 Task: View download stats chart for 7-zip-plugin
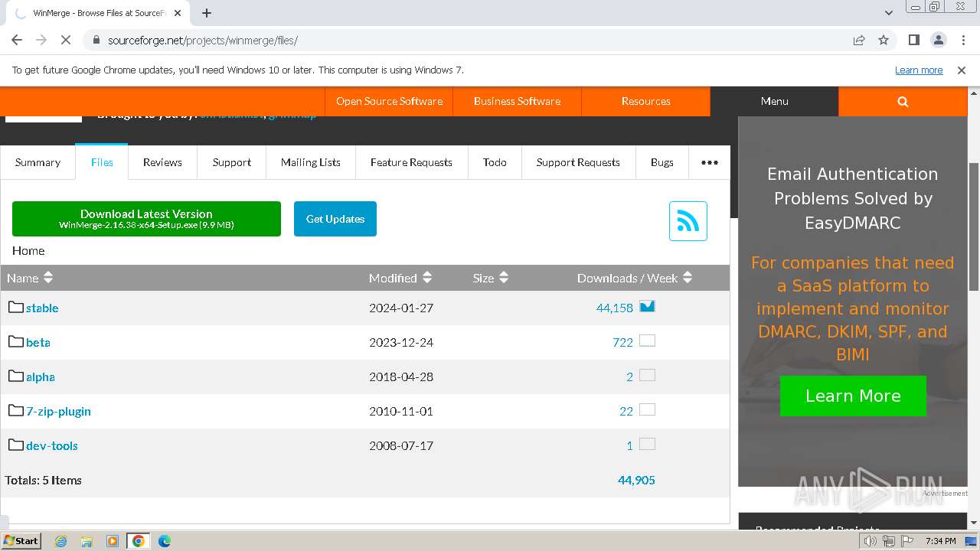(x=647, y=409)
